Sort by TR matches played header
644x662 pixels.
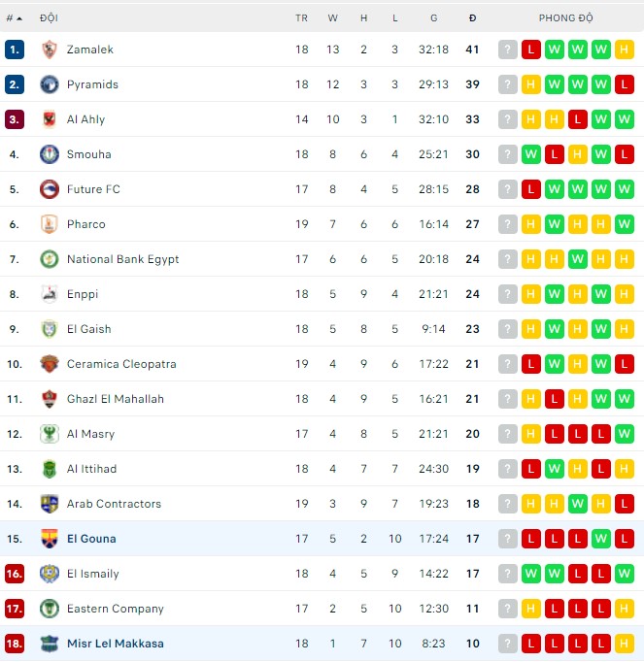tap(301, 18)
